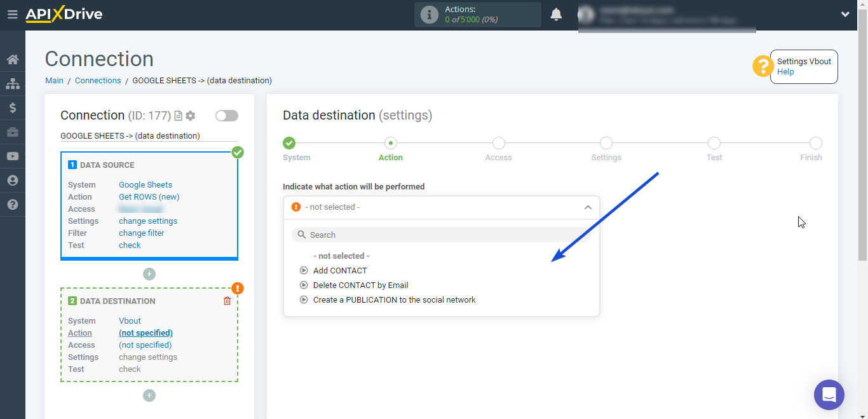Open Google Sheets system link
Screen dimensions: 868x419
click(146, 185)
